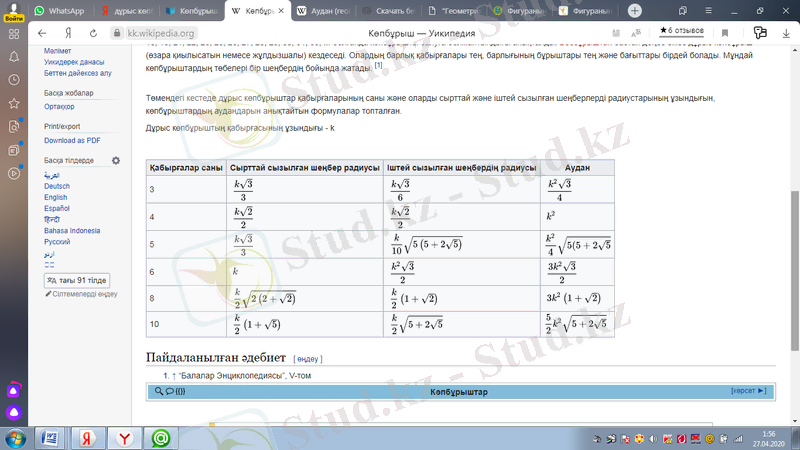
Task: Click the page reload icon
Action: coord(94,33)
